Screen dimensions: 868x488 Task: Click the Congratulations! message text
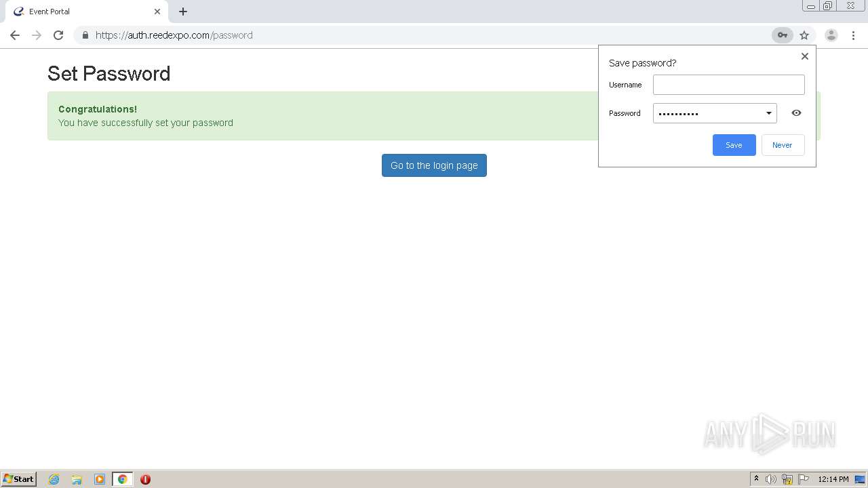pos(98,109)
